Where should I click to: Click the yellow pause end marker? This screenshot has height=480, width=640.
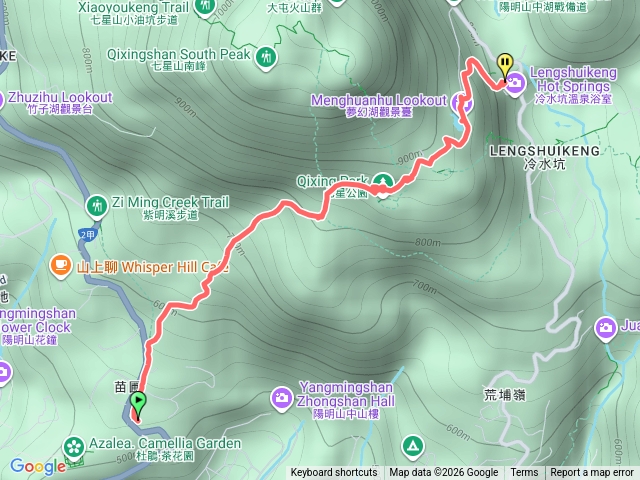(x=505, y=66)
